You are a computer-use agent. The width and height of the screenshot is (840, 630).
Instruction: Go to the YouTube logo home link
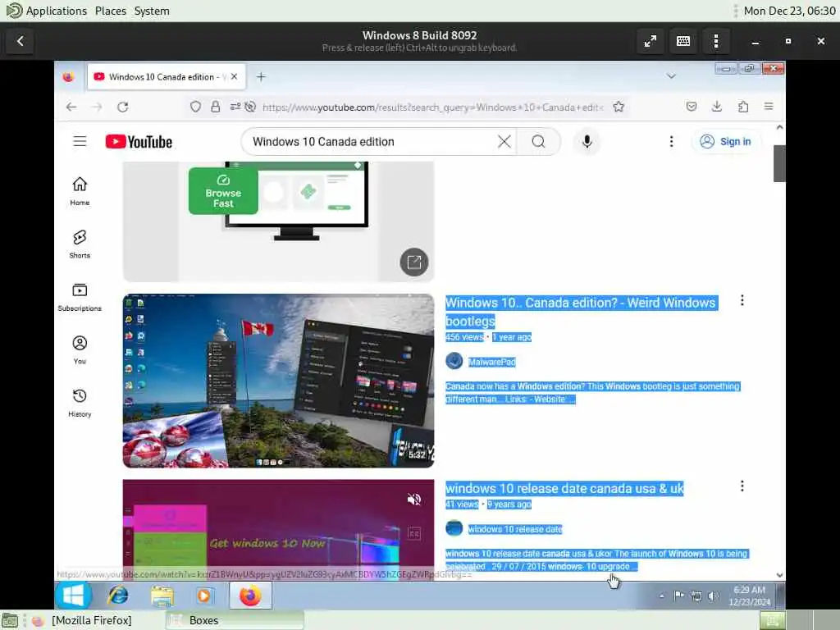(139, 141)
